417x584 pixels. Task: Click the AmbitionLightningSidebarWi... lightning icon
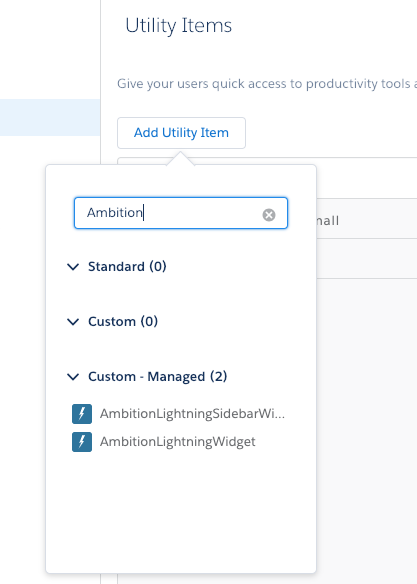click(x=82, y=414)
